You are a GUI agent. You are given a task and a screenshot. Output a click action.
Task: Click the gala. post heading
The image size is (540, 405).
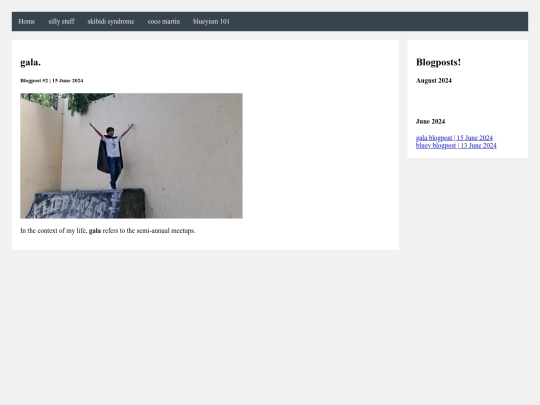coord(30,62)
